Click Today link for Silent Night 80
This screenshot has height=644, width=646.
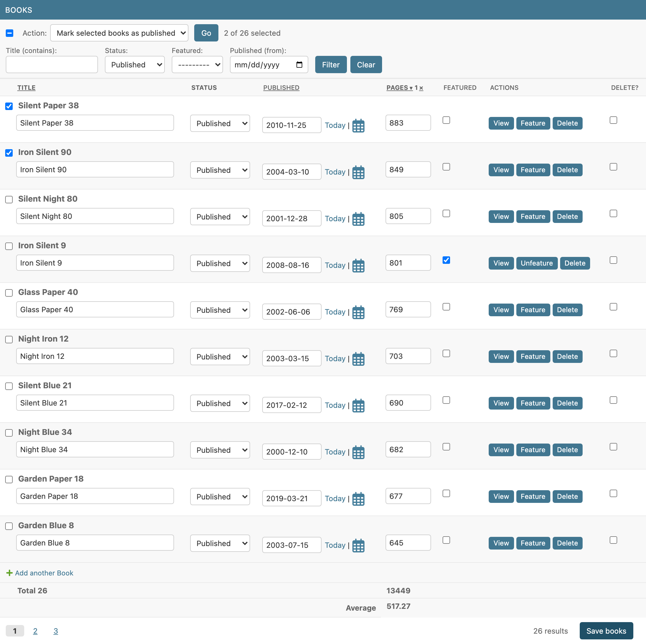tap(335, 219)
